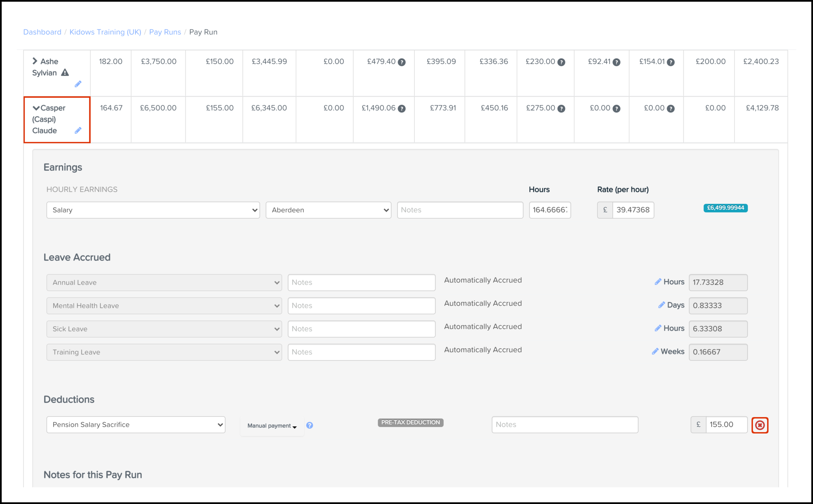Click pencil icon next to Weeks
The height and width of the screenshot is (504, 813).
tap(655, 352)
